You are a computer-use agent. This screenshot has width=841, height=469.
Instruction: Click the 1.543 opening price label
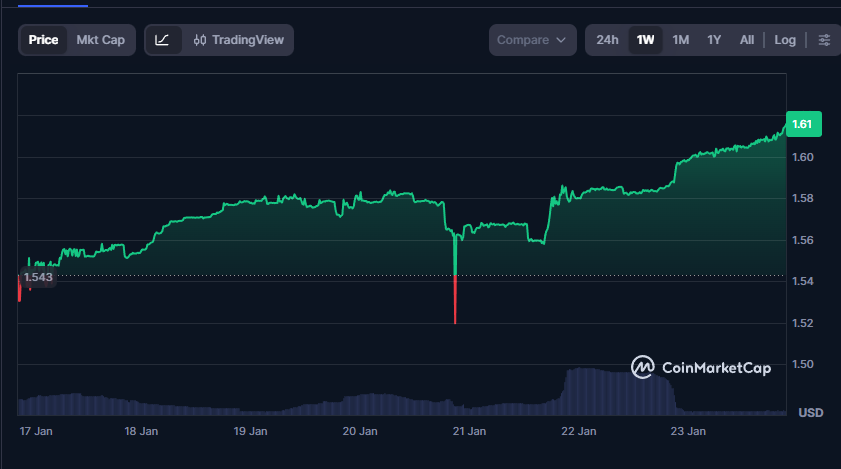point(38,277)
